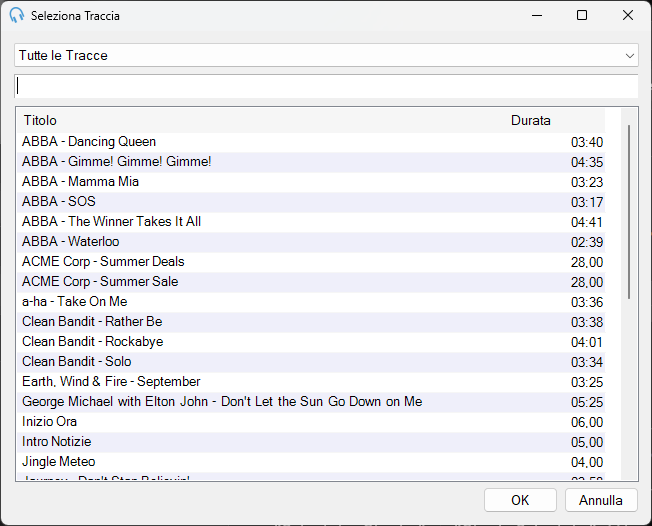
Task: Select the Intro Notizie row
Action: click(311, 441)
